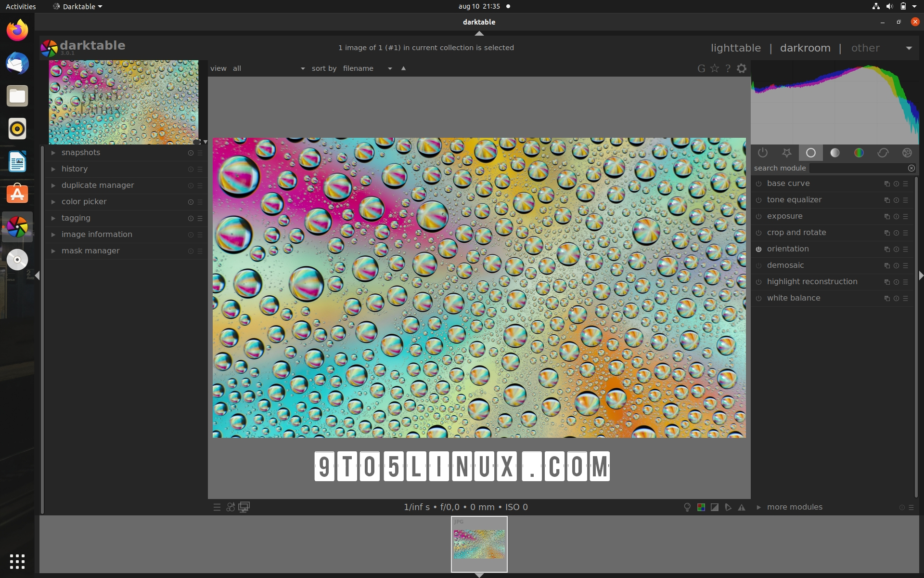This screenshot has height=578, width=924.
Task: Turn on the exposure module
Action: coord(759,216)
